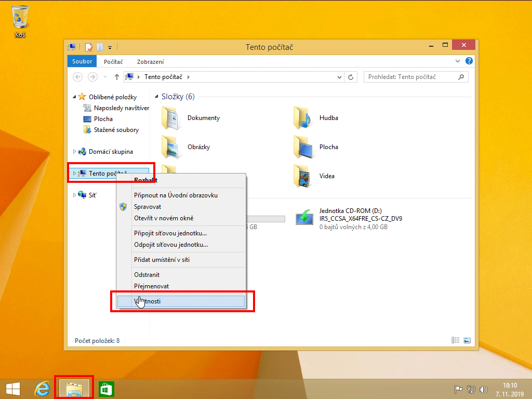This screenshot has width=532, height=399.
Task: Choose Otevřít v novém okně
Action: pos(180,218)
